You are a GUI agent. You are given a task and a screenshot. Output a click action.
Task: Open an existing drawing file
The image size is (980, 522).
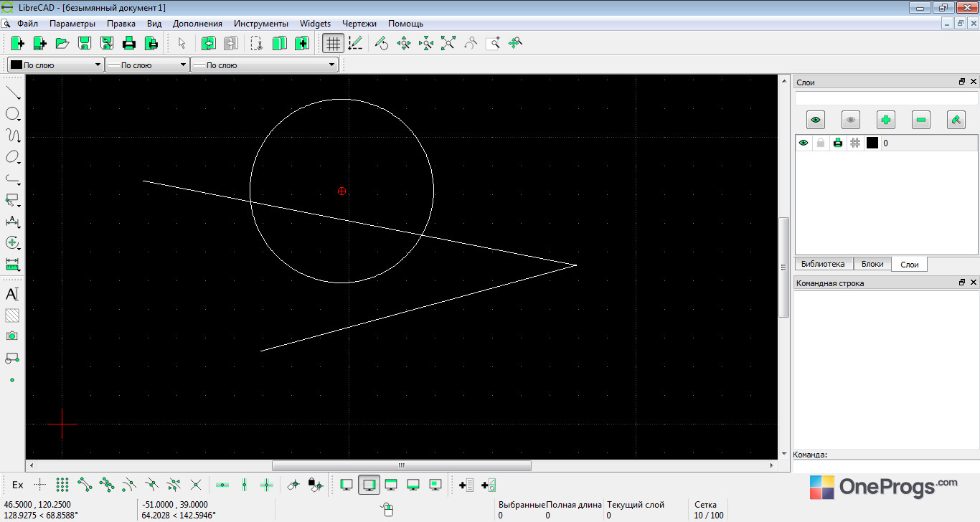tap(62, 43)
